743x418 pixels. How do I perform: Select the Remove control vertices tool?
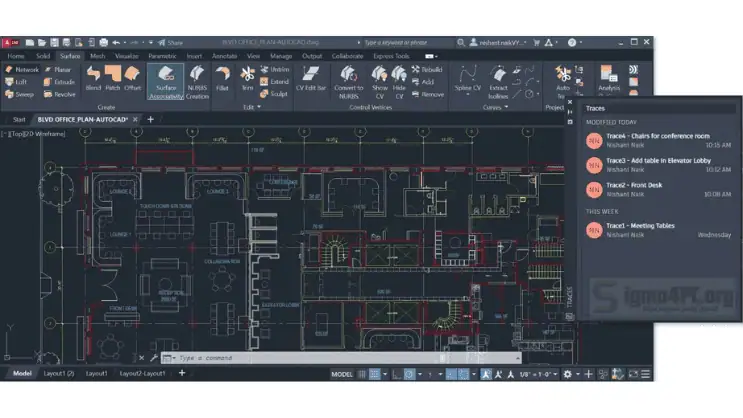point(428,94)
